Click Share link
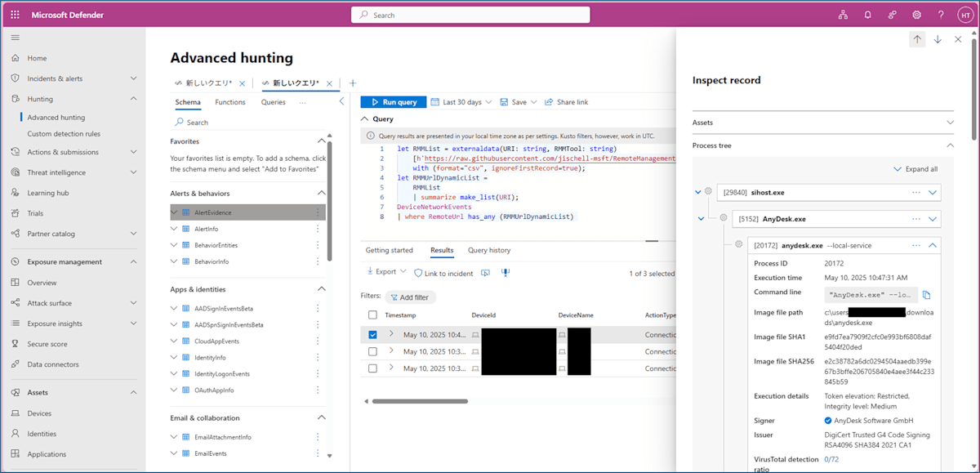 click(x=565, y=102)
